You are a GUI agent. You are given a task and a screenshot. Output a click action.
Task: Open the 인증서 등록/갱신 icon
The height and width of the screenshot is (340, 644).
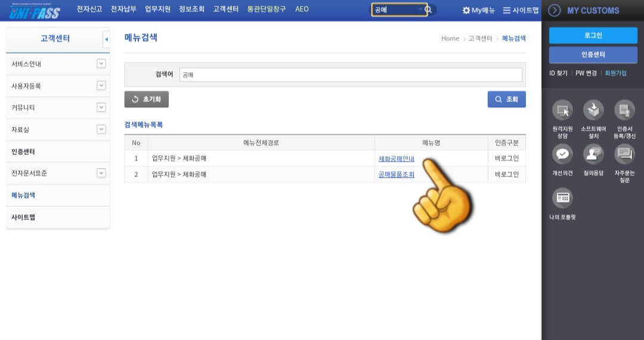[x=624, y=110]
